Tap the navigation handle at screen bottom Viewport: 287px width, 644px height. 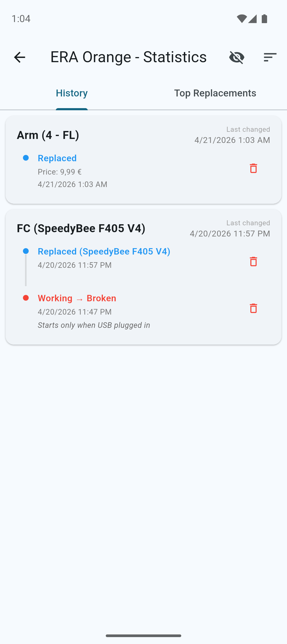[143, 635]
